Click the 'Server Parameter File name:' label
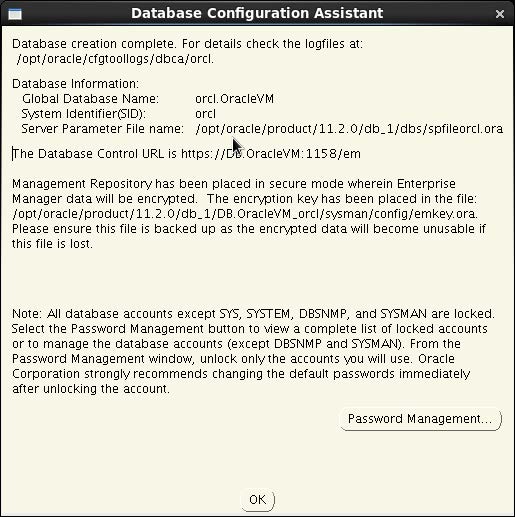The height and width of the screenshot is (517, 515). click(x=103, y=129)
